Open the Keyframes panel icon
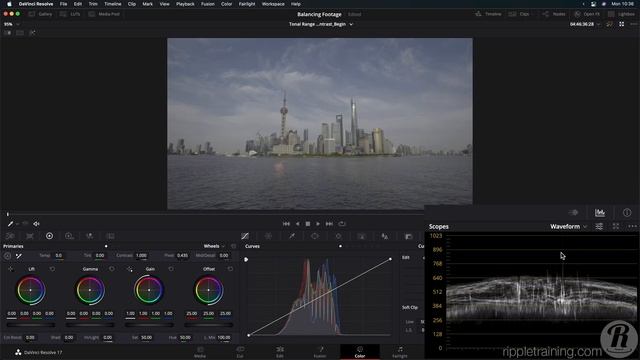This screenshot has width=640, height=360. (x=573, y=212)
